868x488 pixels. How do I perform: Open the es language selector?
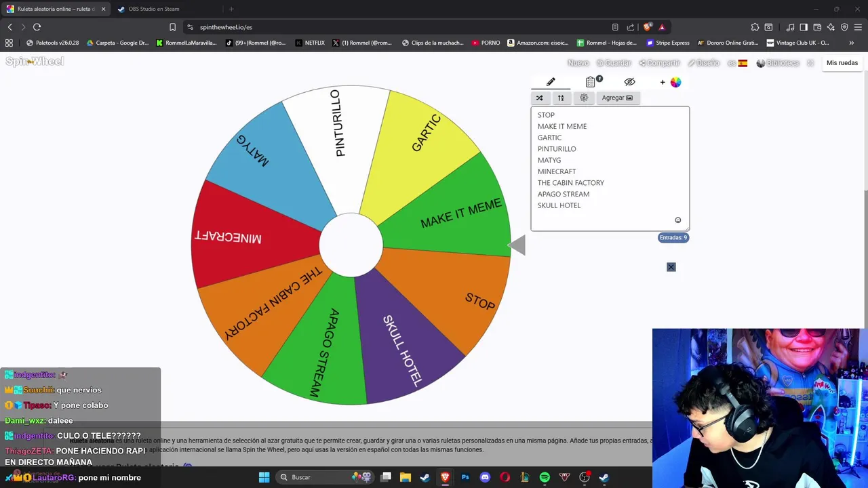point(737,63)
